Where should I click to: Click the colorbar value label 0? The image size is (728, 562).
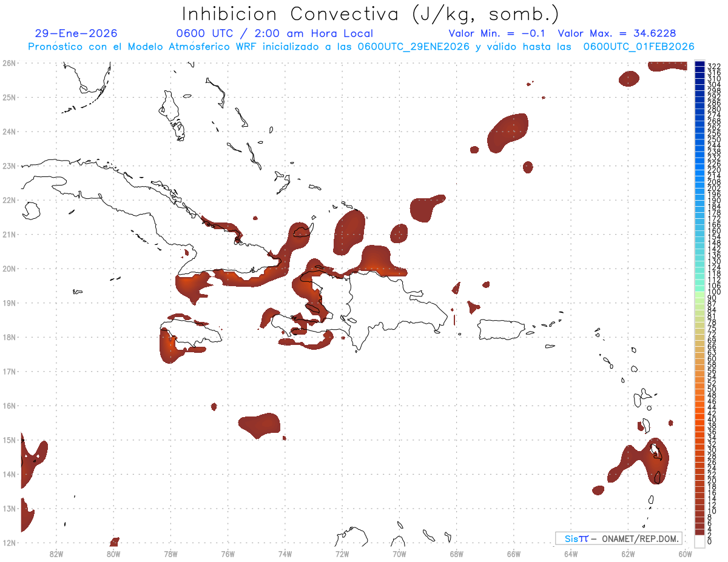(x=710, y=541)
